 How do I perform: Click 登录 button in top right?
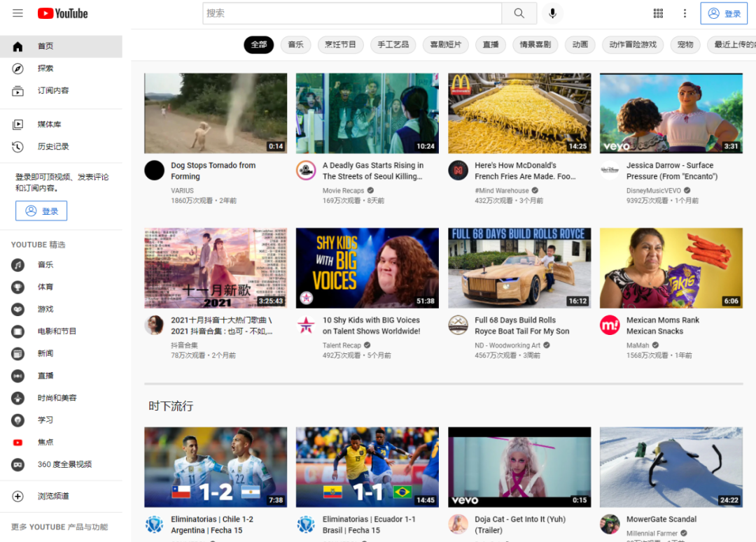tap(724, 13)
